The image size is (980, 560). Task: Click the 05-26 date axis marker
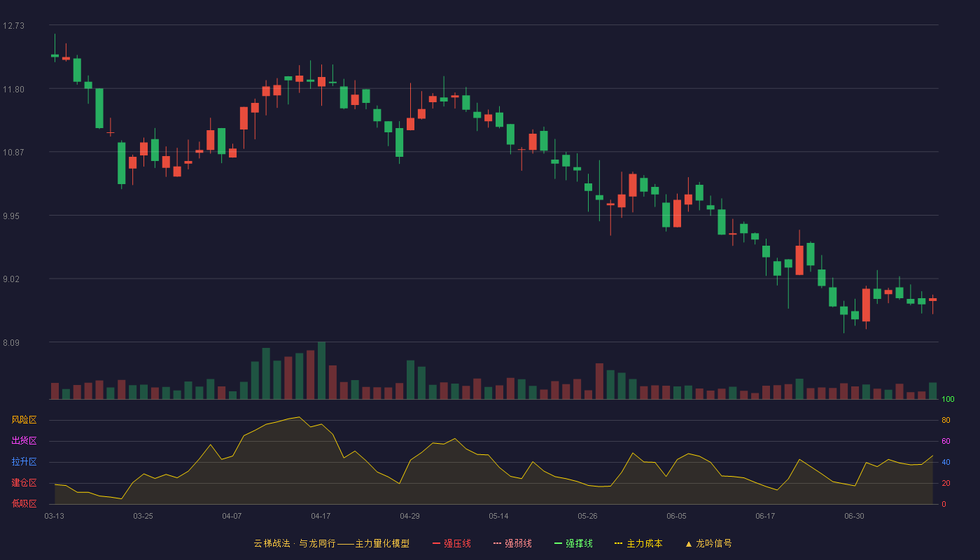click(587, 516)
